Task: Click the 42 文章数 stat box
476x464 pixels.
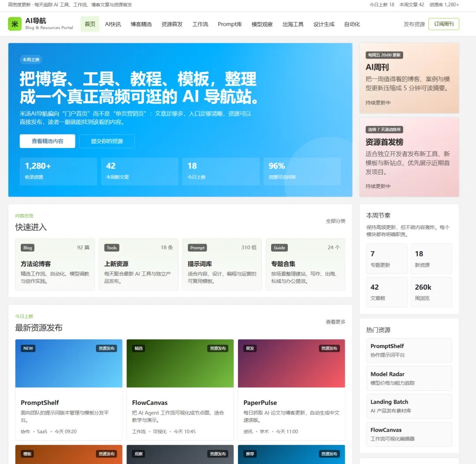Action: pyautogui.click(x=387, y=292)
